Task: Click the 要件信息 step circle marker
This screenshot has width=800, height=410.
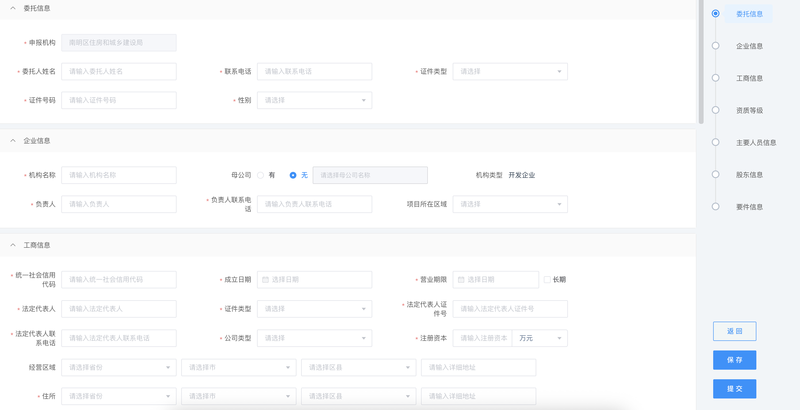Action: pos(715,206)
